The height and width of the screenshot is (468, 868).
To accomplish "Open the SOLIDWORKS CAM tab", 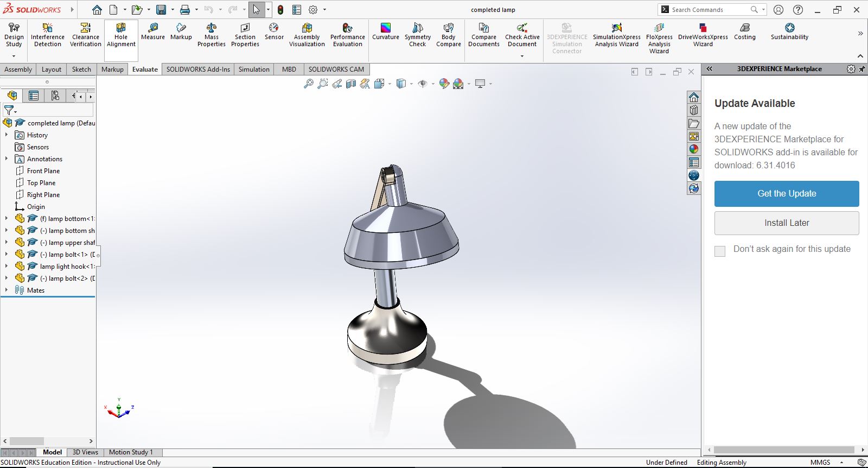I will coord(336,69).
